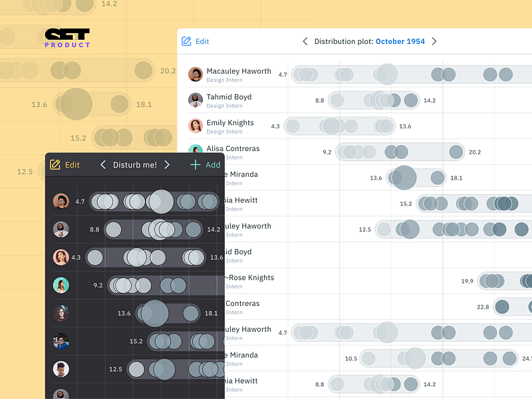The image size is (532, 399).
Task: Click the Edit pencil icon in light panel
Action: [186, 41]
